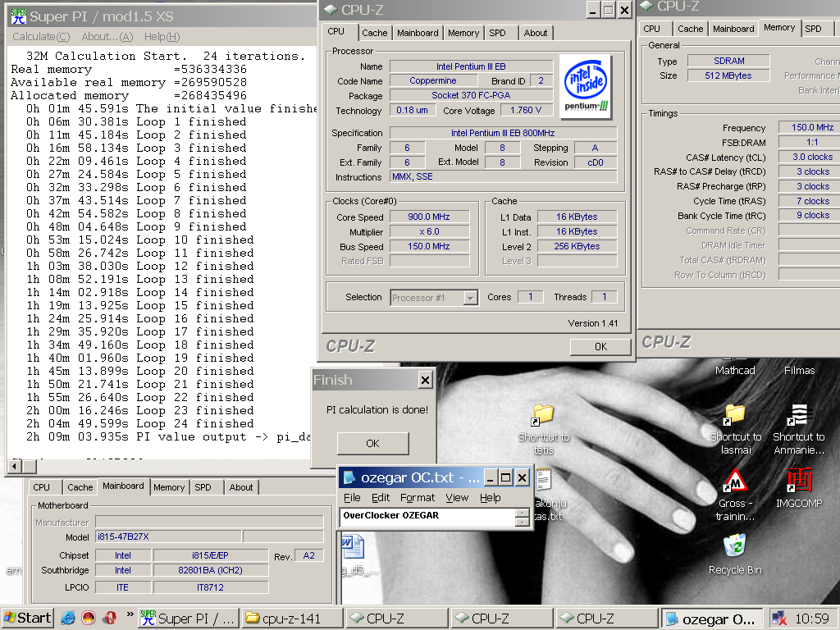Image resolution: width=840 pixels, height=630 pixels.
Task: Open the Filmas desktop shortcut
Action: 799,370
